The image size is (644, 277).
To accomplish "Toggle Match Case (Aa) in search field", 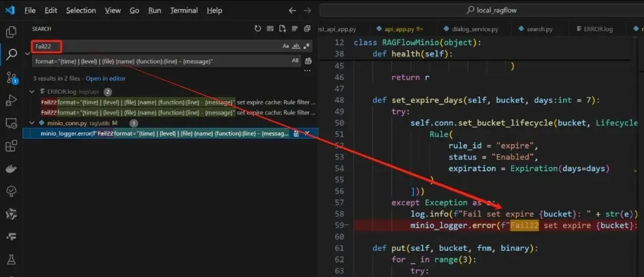I will point(286,46).
